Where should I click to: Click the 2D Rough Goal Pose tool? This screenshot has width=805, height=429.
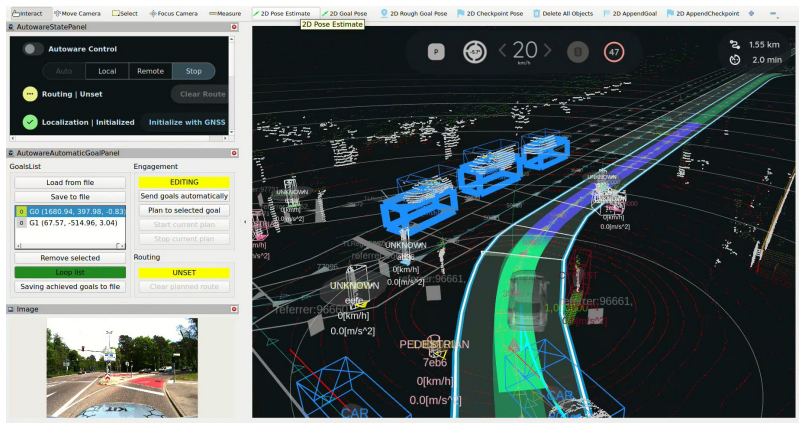click(x=414, y=13)
